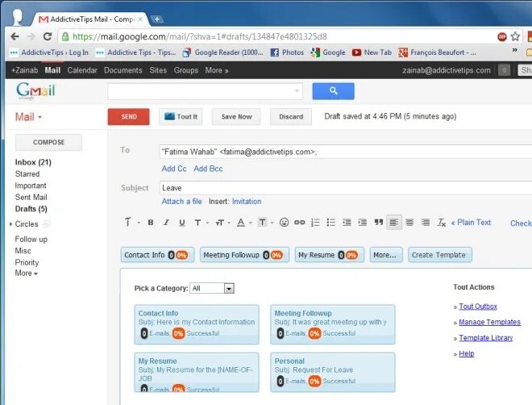Screen dimensions: 532x405
Task: Toggle bold formatting
Action: pos(151,223)
